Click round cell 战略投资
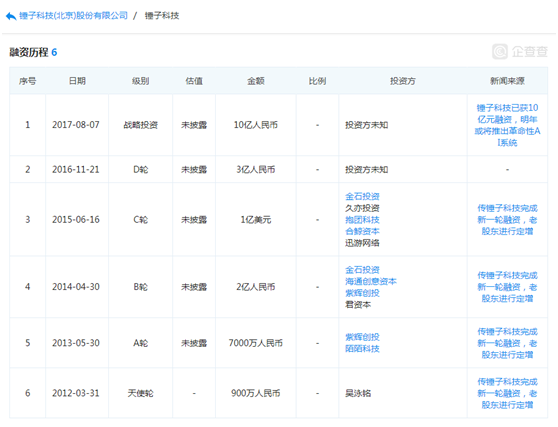Screen dimensions: 558x427 pyautogui.click(x=141, y=125)
